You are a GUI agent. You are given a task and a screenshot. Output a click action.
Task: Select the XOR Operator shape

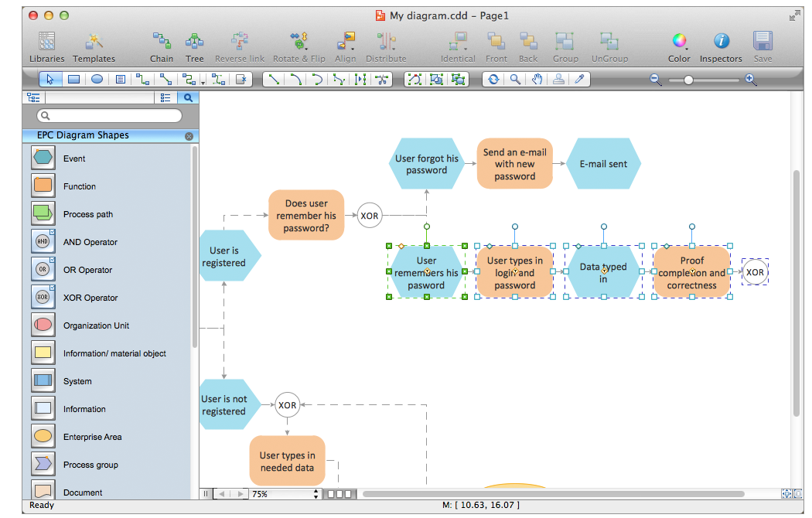43,298
